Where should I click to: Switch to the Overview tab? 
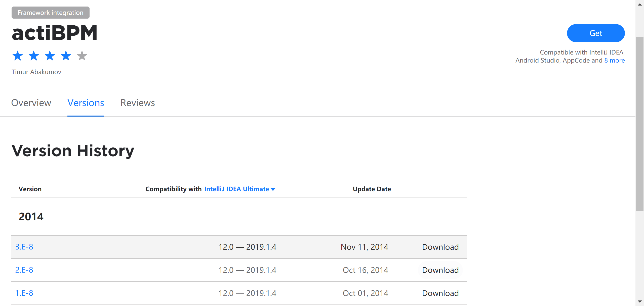point(31,103)
